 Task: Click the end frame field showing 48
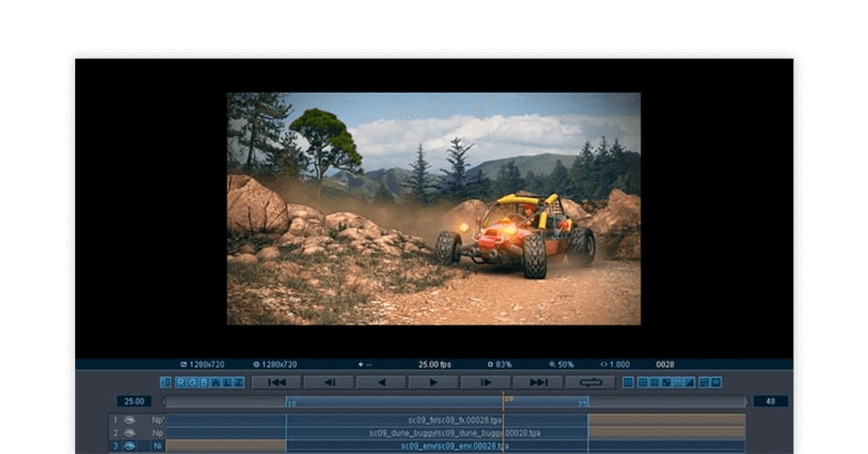(x=770, y=401)
